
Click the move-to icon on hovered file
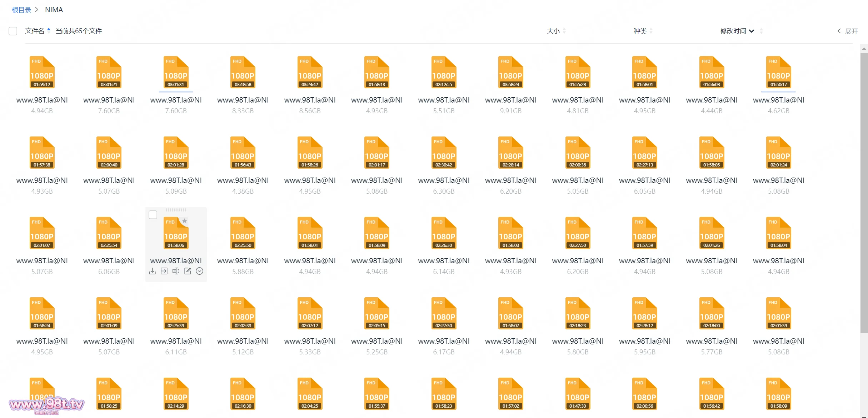coord(164,271)
